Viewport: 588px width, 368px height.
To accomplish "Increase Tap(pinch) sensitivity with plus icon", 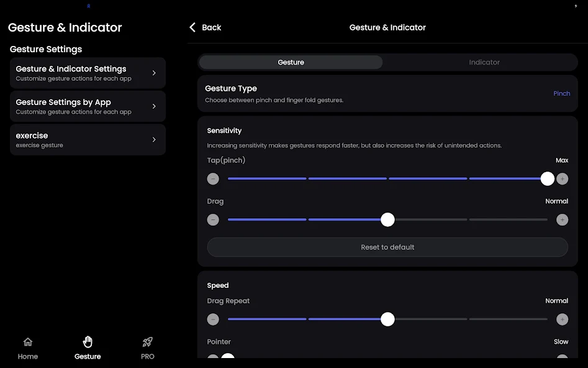I will (x=562, y=179).
